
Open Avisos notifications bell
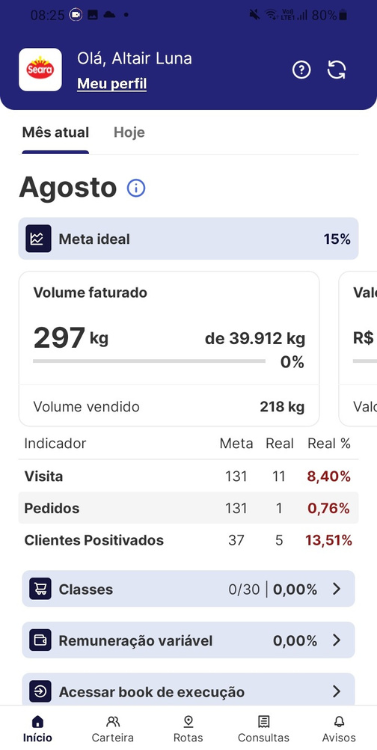(339, 729)
